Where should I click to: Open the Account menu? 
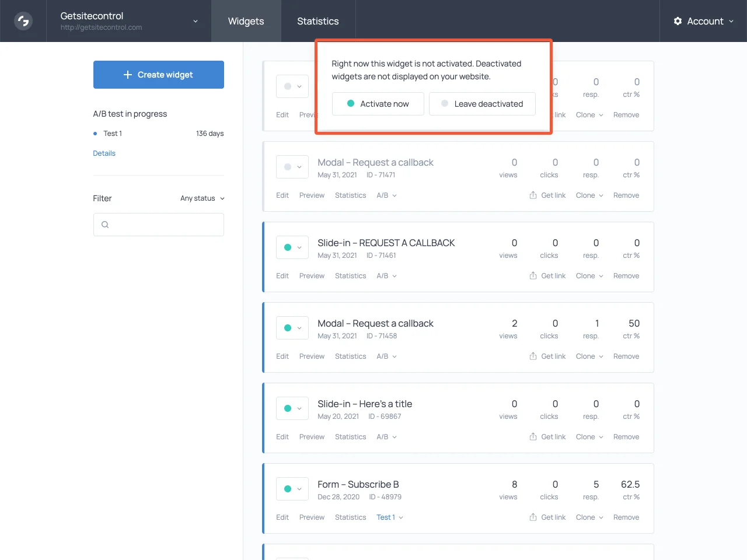coord(703,21)
